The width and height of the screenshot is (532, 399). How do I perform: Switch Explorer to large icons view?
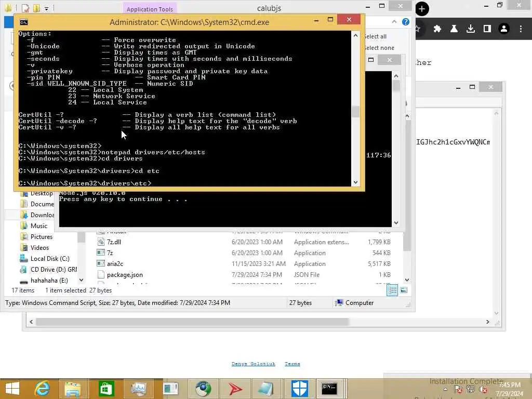[404, 290]
